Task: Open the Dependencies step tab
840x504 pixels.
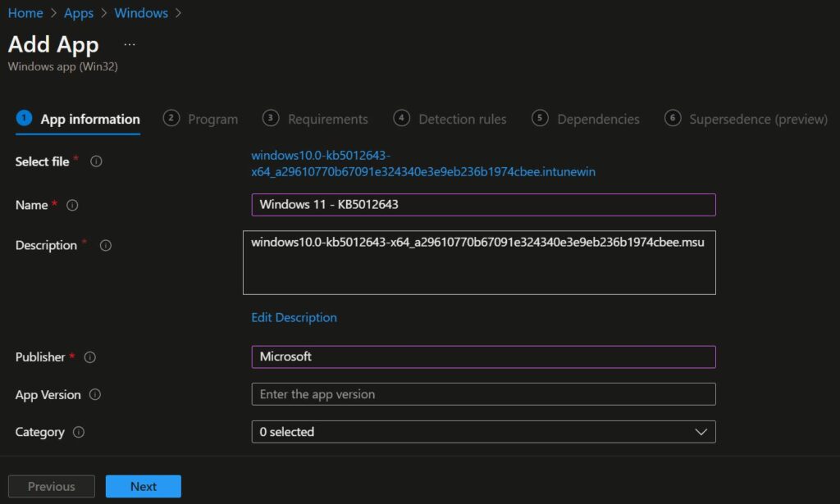Action: pos(586,119)
